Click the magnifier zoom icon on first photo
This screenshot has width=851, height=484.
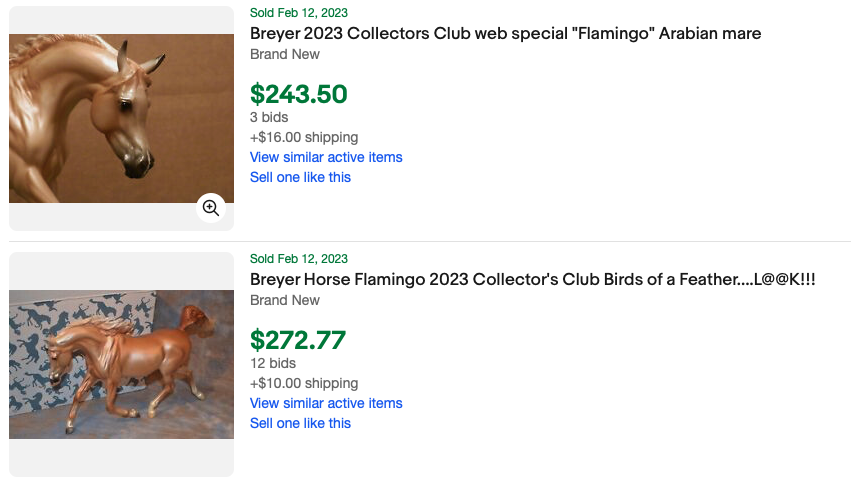coord(211,208)
